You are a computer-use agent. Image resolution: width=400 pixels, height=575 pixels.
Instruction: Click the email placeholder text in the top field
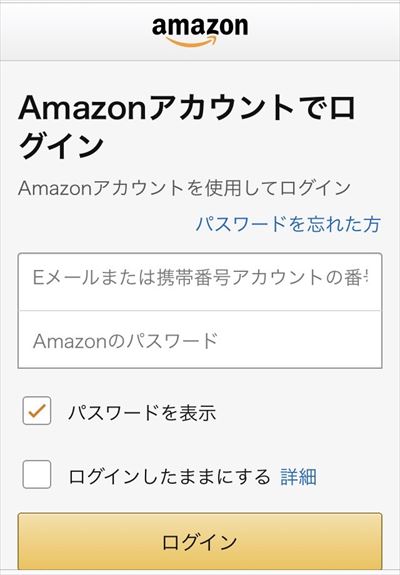point(200,277)
